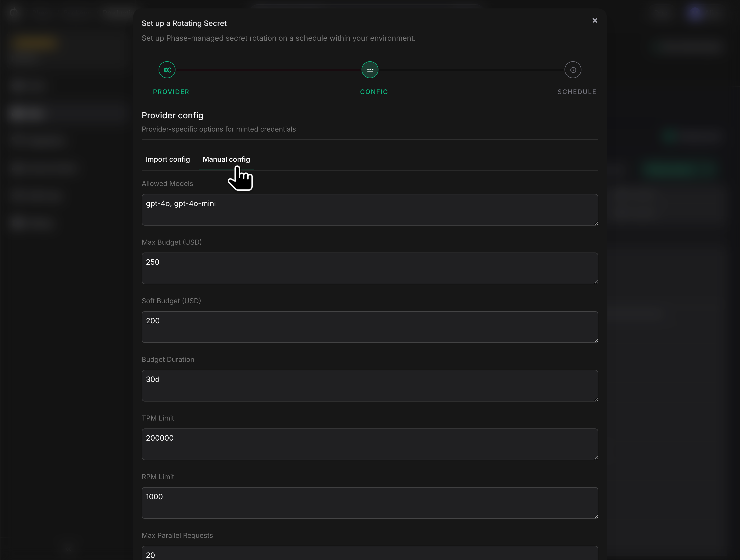Click the Provider step gear icon
Image resolution: width=740 pixels, height=560 pixels.
167,70
